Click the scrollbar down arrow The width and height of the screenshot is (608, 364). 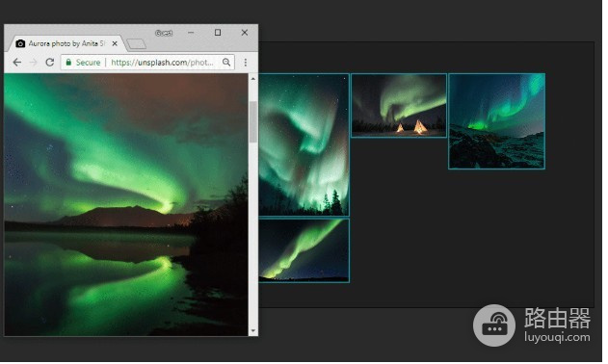point(253,330)
